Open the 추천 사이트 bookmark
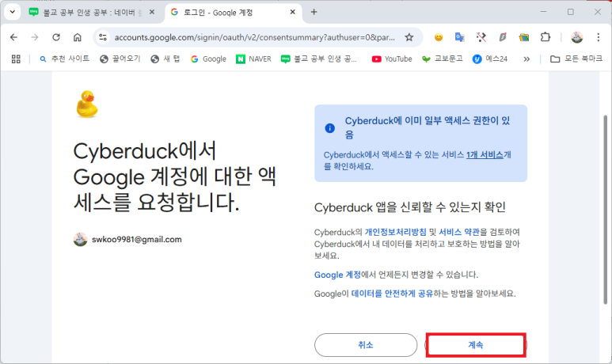612x364 pixels. pos(64,59)
